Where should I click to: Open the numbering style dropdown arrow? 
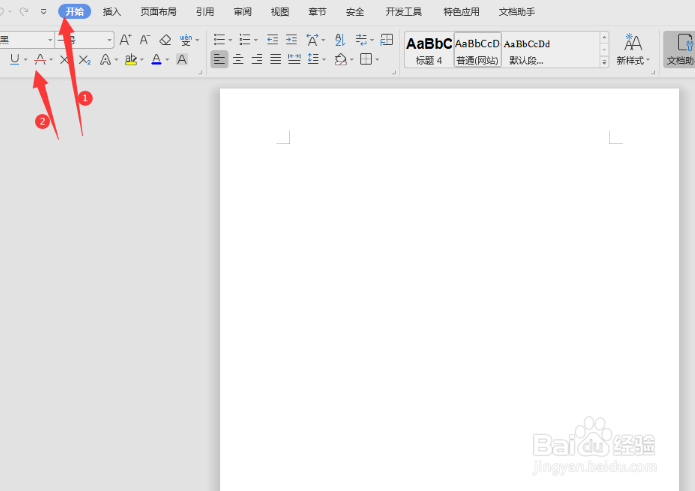click(x=256, y=40)
